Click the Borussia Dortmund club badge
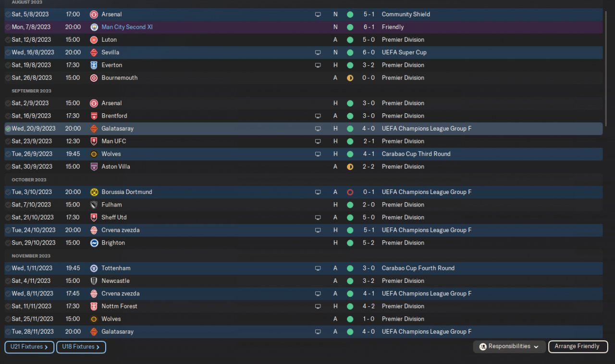Screen dimensions: 615x364 point(94,192)
